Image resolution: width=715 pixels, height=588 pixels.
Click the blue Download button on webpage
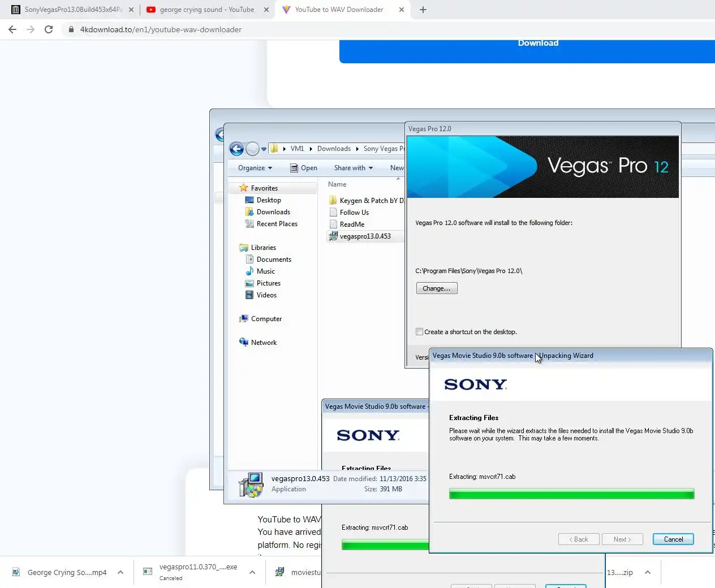[527, 51]
